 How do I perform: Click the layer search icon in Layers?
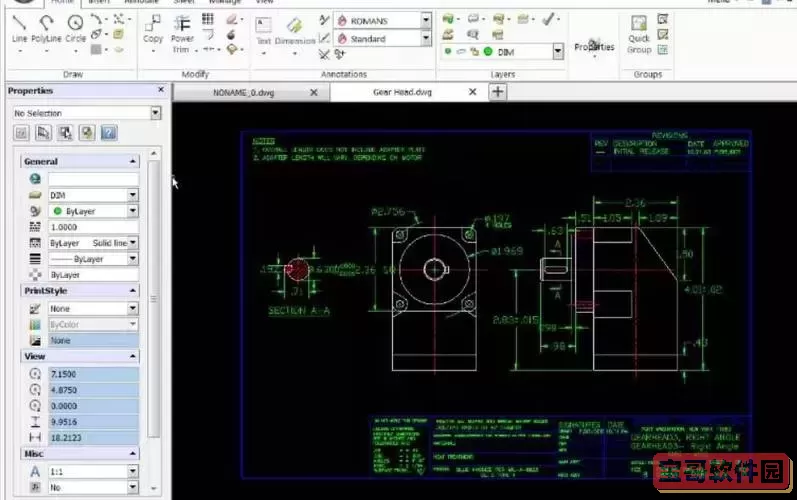[x=473, y=34]
